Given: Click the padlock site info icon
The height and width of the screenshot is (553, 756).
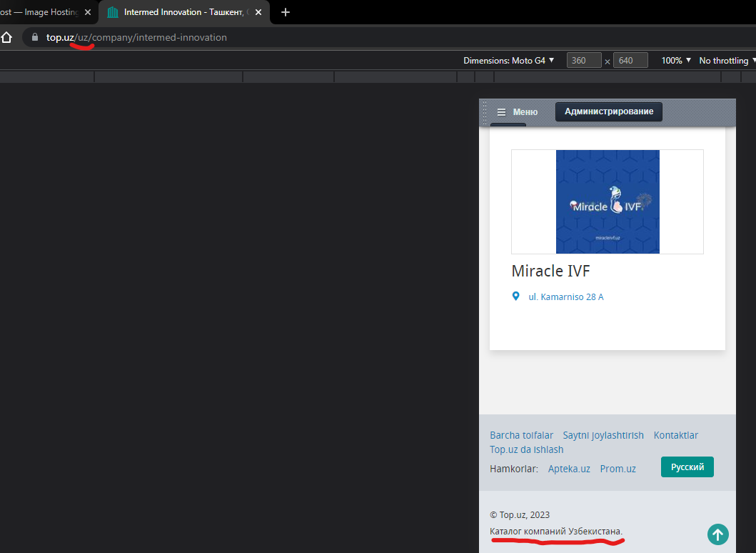Looking at the screenshot, I should pos(35,37).
